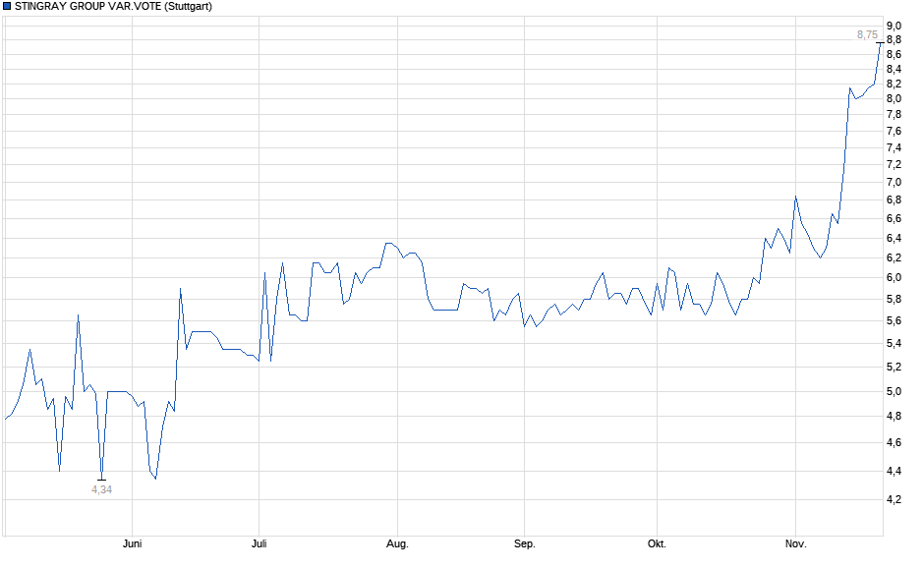Select the Juni label on the time axis
Screen dimensions: 924x569
(133, 541)
